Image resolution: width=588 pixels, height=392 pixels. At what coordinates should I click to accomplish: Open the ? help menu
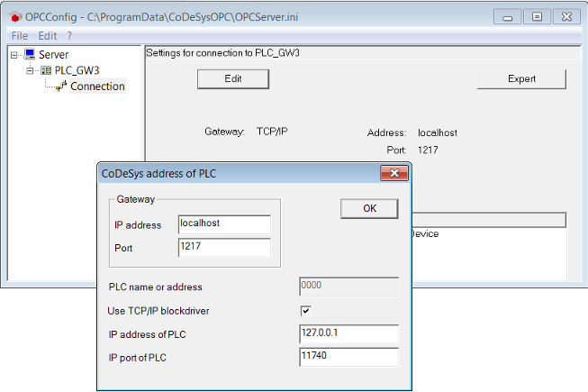[x=69, y=36]
